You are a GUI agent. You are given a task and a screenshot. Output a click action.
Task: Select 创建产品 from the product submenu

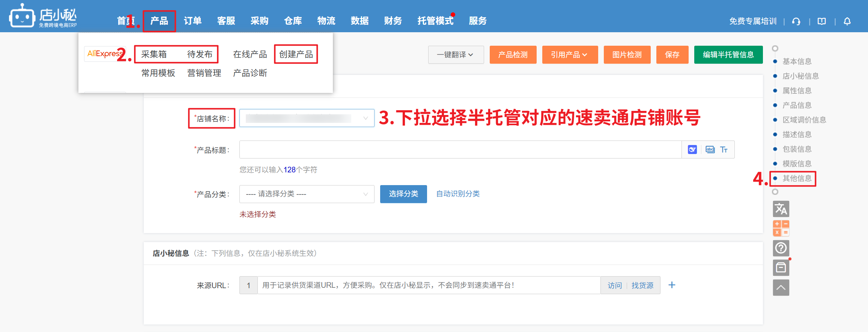(x=296, y=54)
